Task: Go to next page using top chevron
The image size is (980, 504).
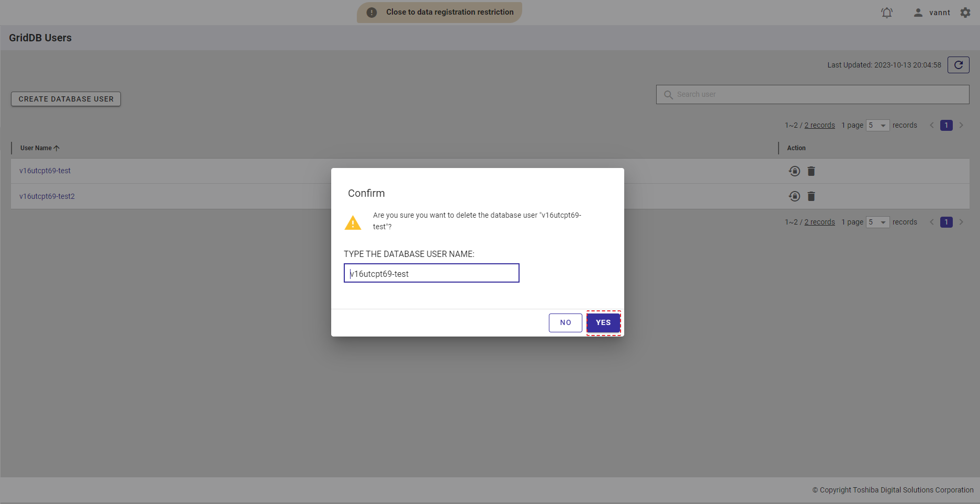Action: click(x=961, y=126)
